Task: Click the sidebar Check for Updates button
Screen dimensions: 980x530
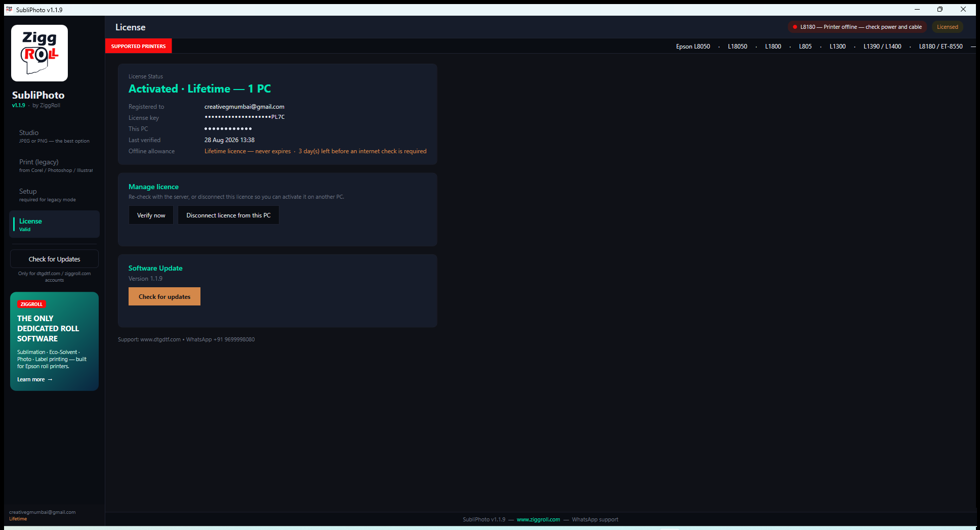Action: click(x=54, y=259)
